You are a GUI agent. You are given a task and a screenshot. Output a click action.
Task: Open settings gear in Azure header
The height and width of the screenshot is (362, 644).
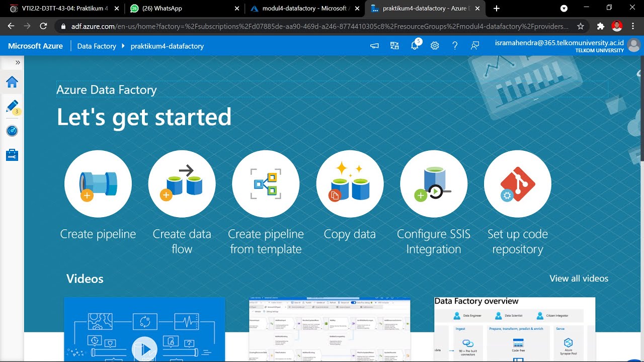[x=435, y=46]
